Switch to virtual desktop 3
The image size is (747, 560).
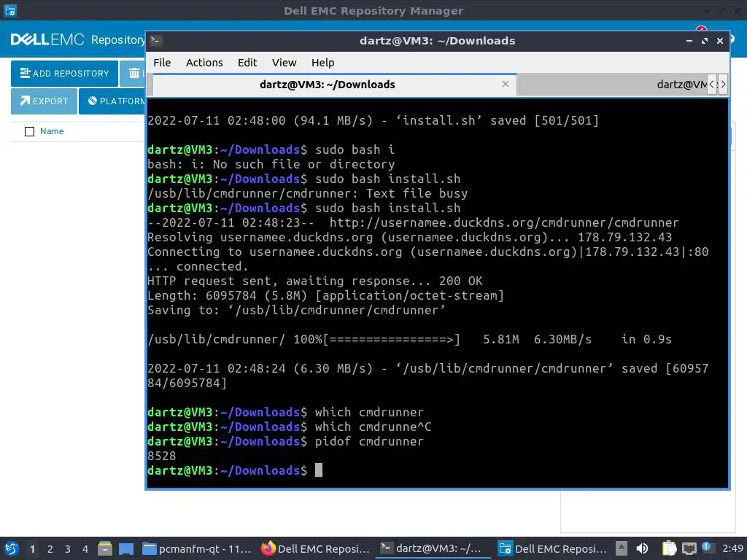(68, 549)
